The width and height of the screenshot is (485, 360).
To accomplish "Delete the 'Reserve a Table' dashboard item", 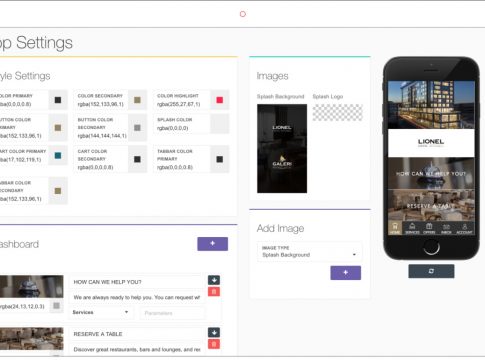I will coord(214,344).
